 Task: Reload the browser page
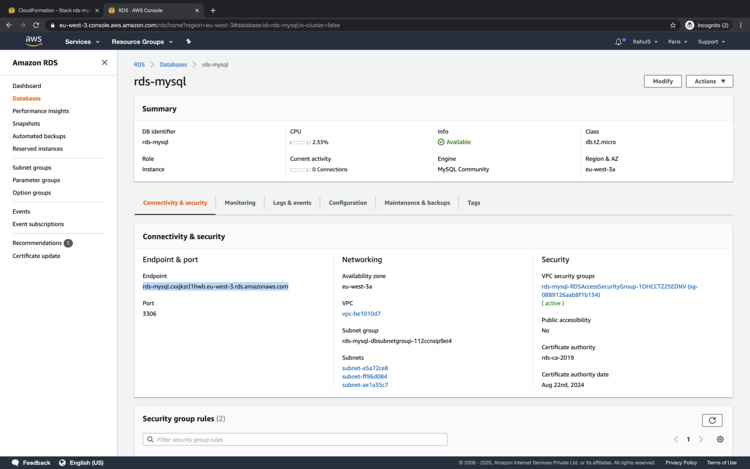(x=36, y=25)
